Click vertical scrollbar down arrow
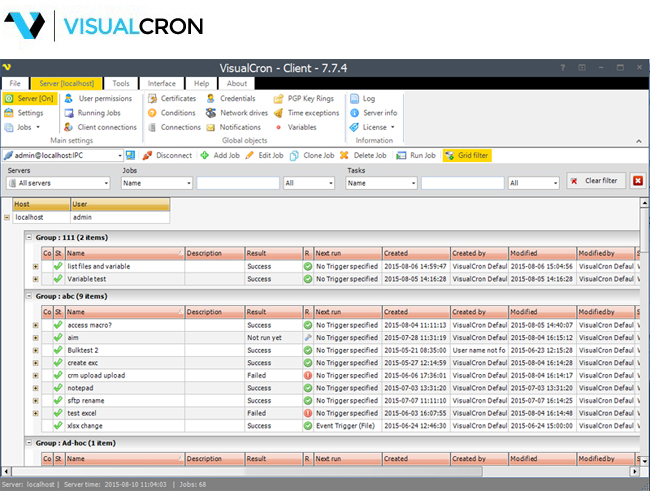650x491 pixels. tap(645, 461)
